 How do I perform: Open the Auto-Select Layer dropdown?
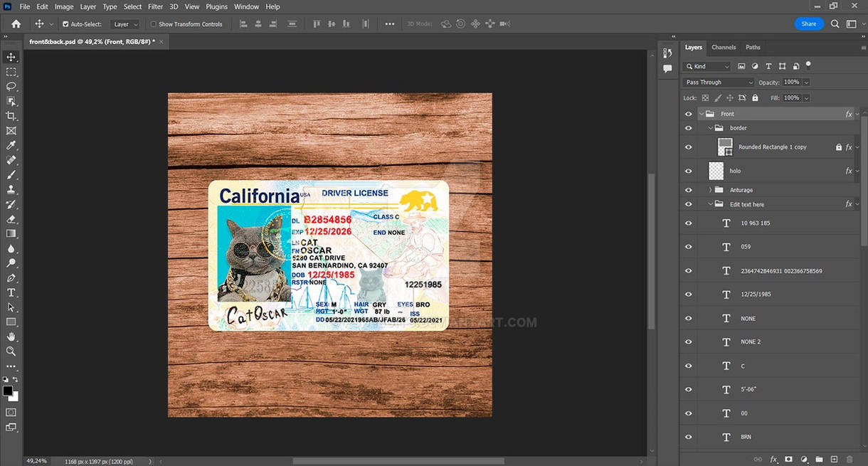click(127, 24)
